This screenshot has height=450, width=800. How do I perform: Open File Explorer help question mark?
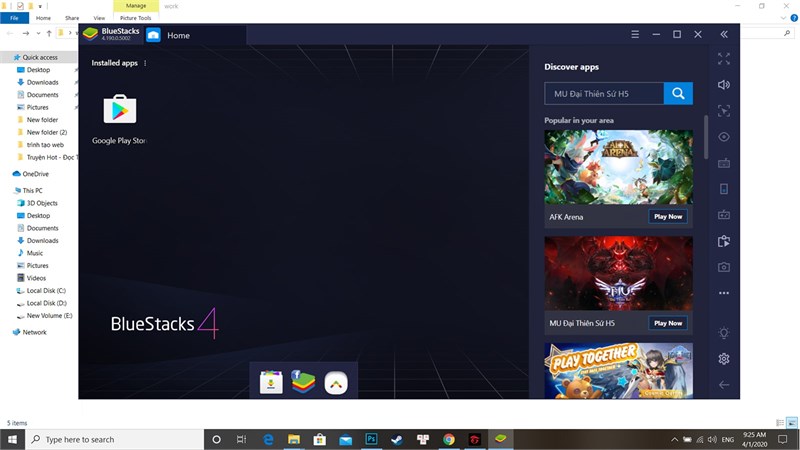(794, 18)
